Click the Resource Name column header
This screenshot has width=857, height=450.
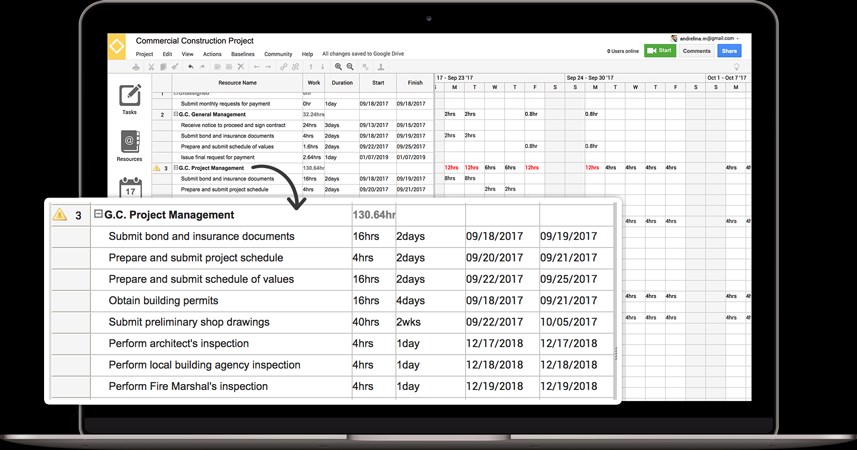tap(237, 83)
